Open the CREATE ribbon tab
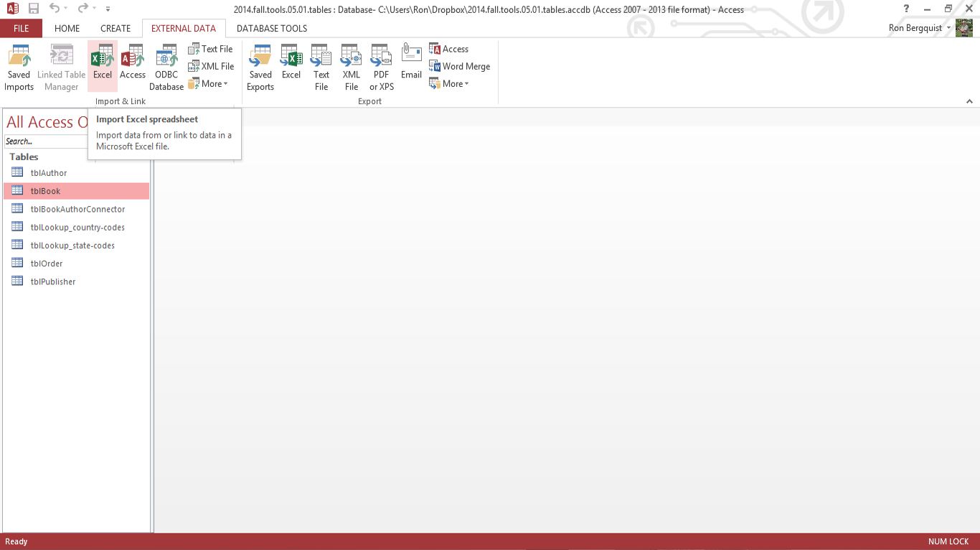 coord(116,29)
